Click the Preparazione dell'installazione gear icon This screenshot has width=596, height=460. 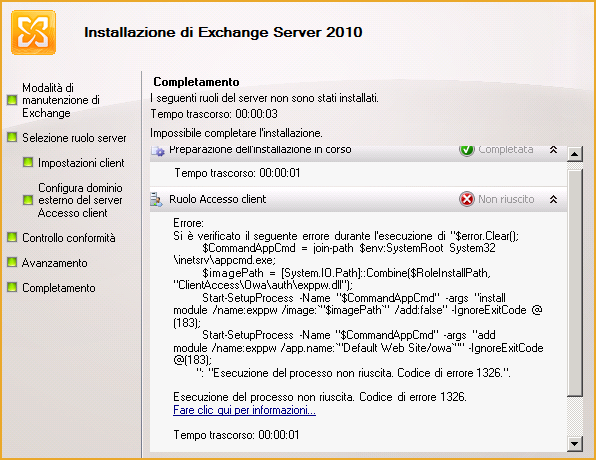click(157, 151)
